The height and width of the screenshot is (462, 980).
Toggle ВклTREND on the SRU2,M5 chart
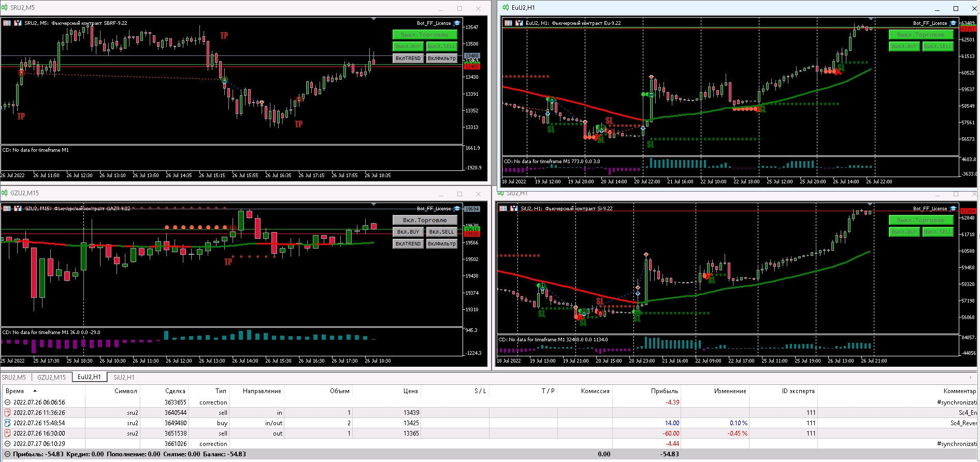408,59
